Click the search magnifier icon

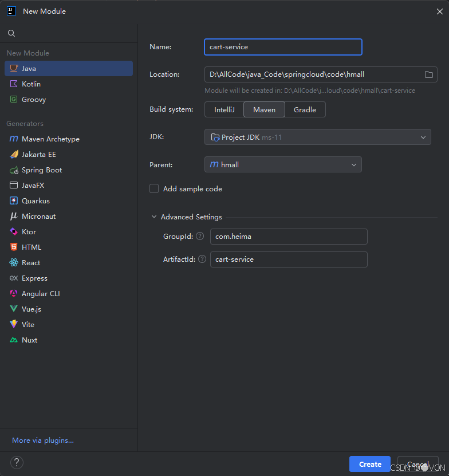(11, 33)
